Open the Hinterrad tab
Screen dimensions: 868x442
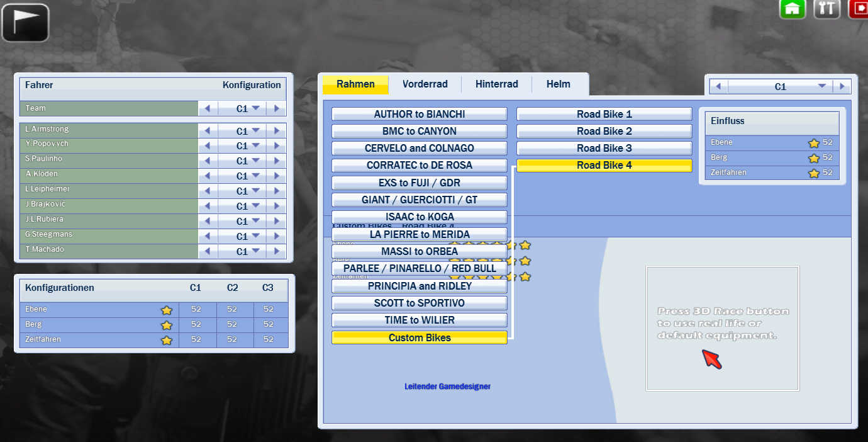point(496,84)
